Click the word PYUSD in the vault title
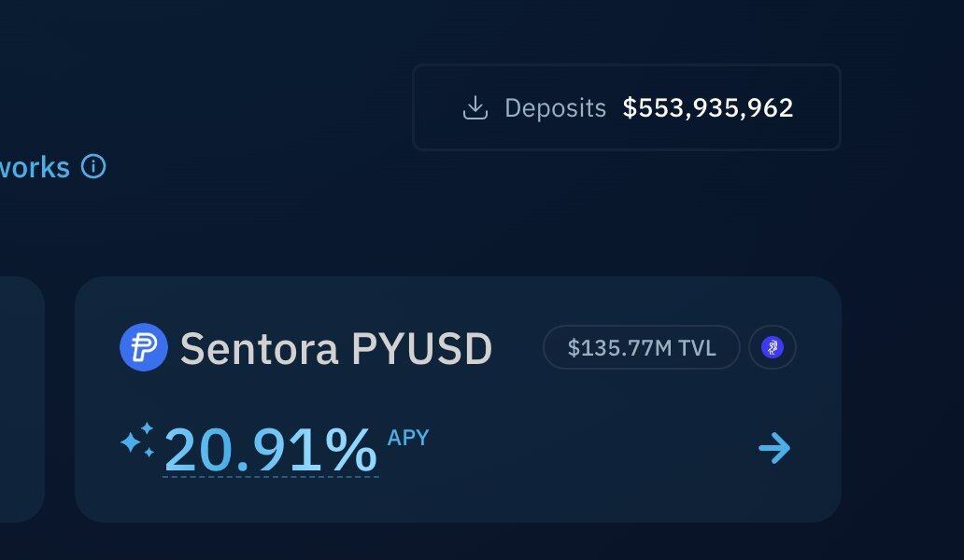The image size is (964, 560). tap(422, 348)
